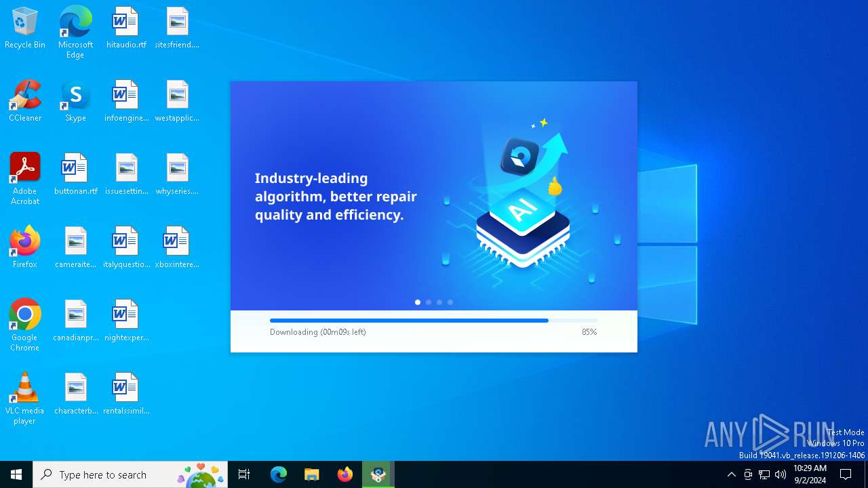
Task: Click the Meet Now tray icon
Action: pyautogui.click(x=748, y=474)
